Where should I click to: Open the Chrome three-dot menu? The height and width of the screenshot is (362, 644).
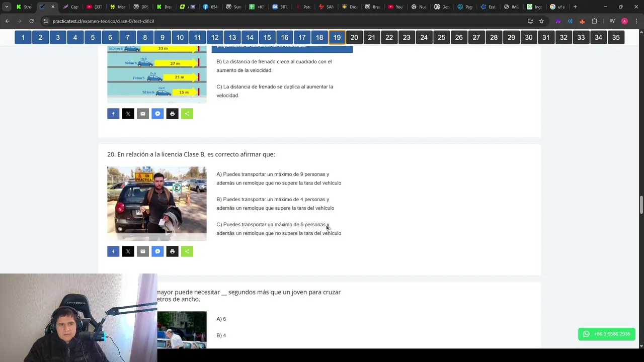[636, 21]
